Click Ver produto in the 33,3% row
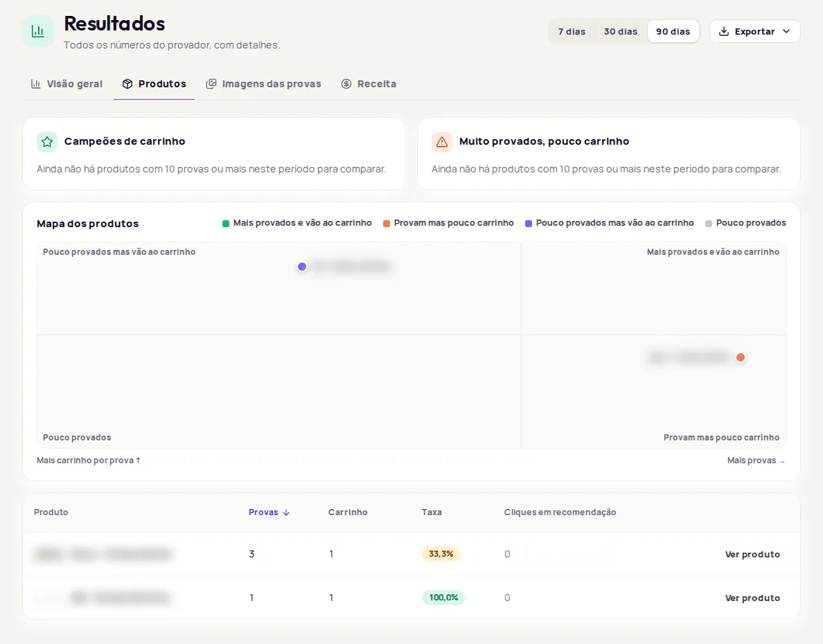 click(752, 554)
